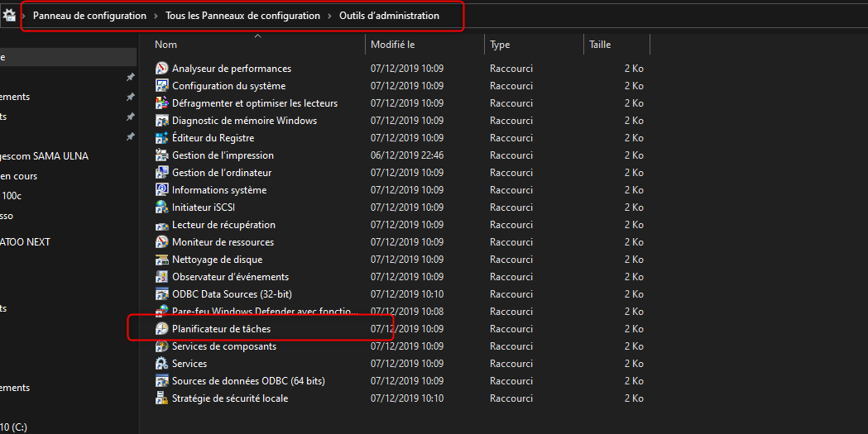Click the Configuration du système icon
The height and width of the screenshot is (434, 868).
(x=161, y=86)
